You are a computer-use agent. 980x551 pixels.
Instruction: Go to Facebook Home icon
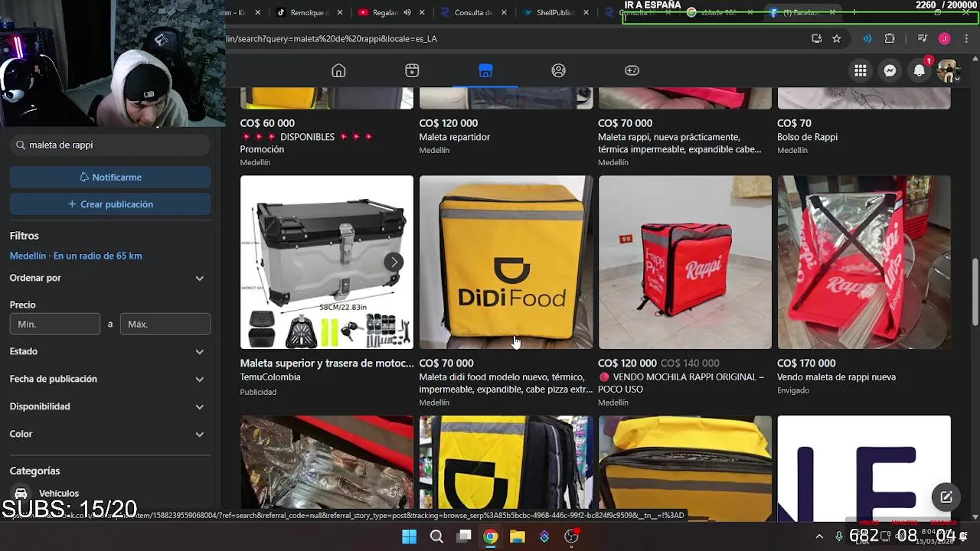338,70
